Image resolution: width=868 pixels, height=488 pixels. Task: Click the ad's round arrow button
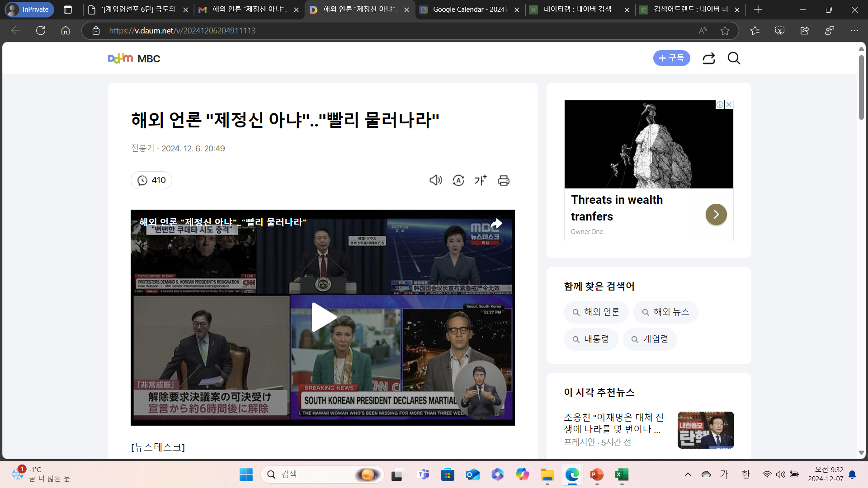[716, 214]
